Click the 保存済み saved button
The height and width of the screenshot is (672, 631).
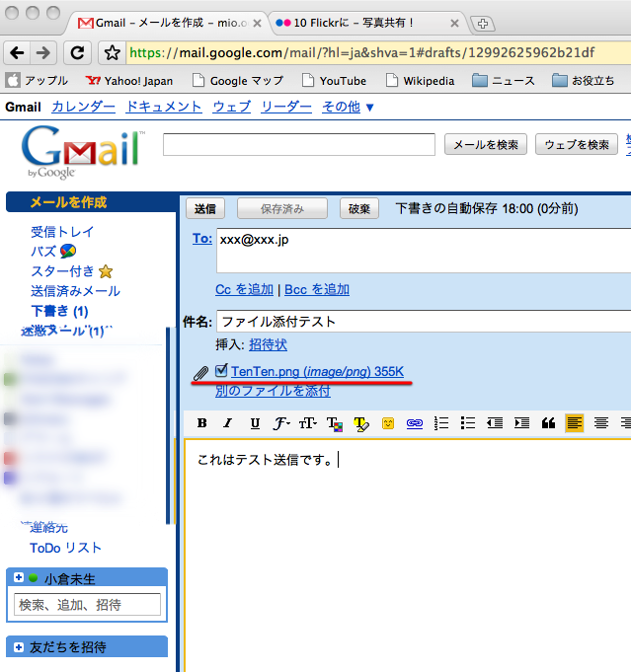coord(282,209)
